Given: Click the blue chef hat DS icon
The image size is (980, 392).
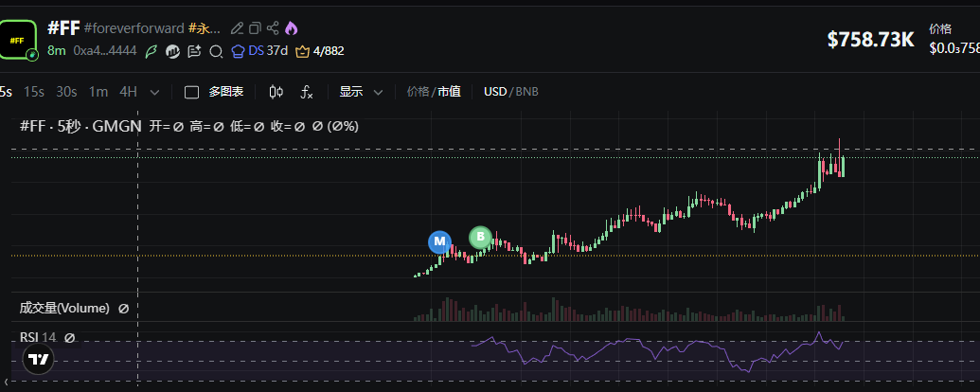Looking at the screenshot, I should pyautogui.click(x=238, y=51).
